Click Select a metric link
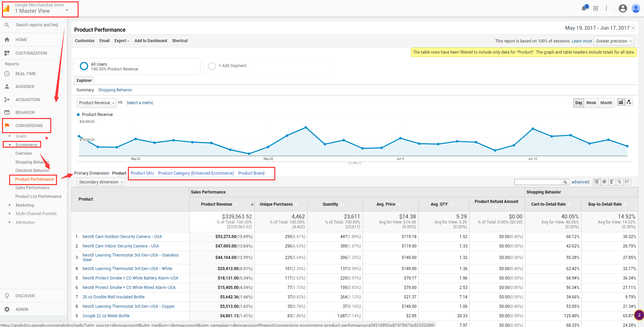The image size is (644, 327). (x=140, y=103)
